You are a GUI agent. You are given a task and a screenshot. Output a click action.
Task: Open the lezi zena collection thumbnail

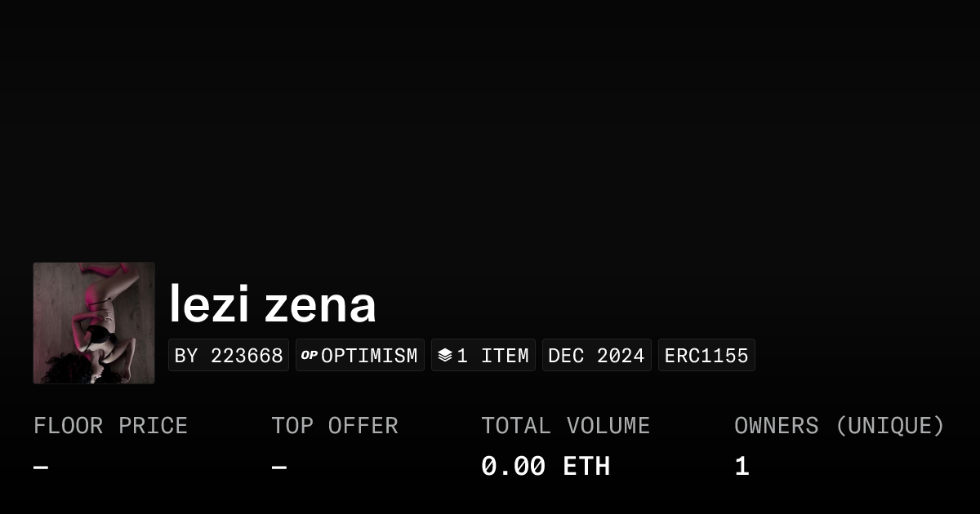click(x=94, y=323)
